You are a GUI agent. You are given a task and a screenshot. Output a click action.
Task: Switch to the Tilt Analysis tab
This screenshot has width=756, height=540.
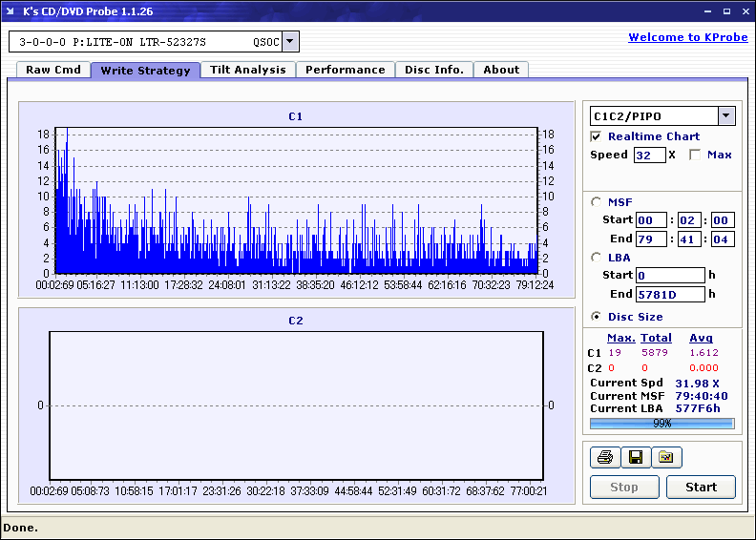coord(247,70)
